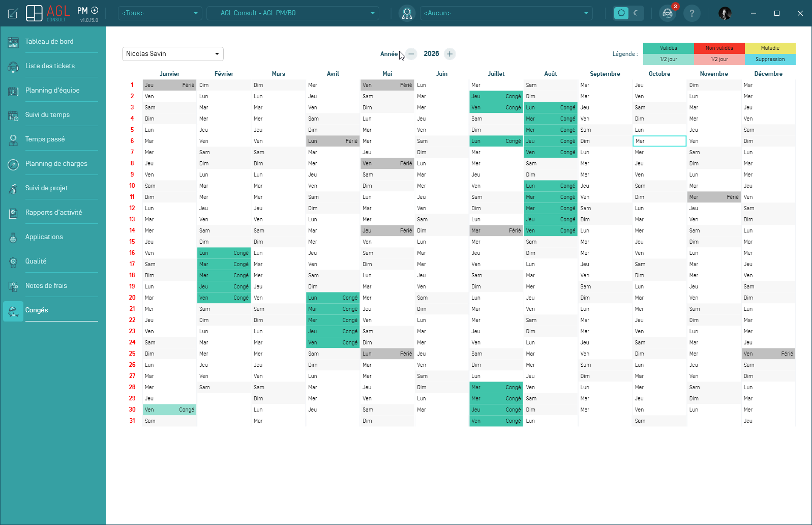Image resolution: width=812 pixels, height=525 pixels.
Task: Click the PM circular plus icon
Action: tap(95, 10)
